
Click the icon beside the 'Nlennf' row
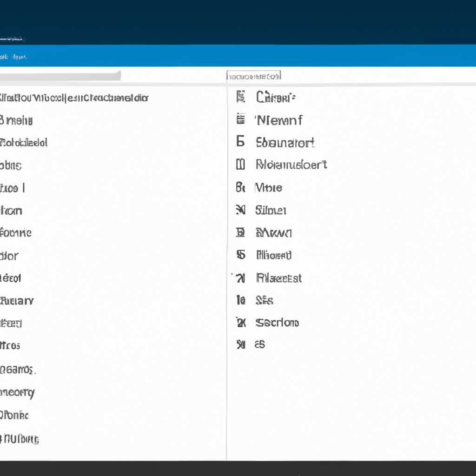(241, 119)
